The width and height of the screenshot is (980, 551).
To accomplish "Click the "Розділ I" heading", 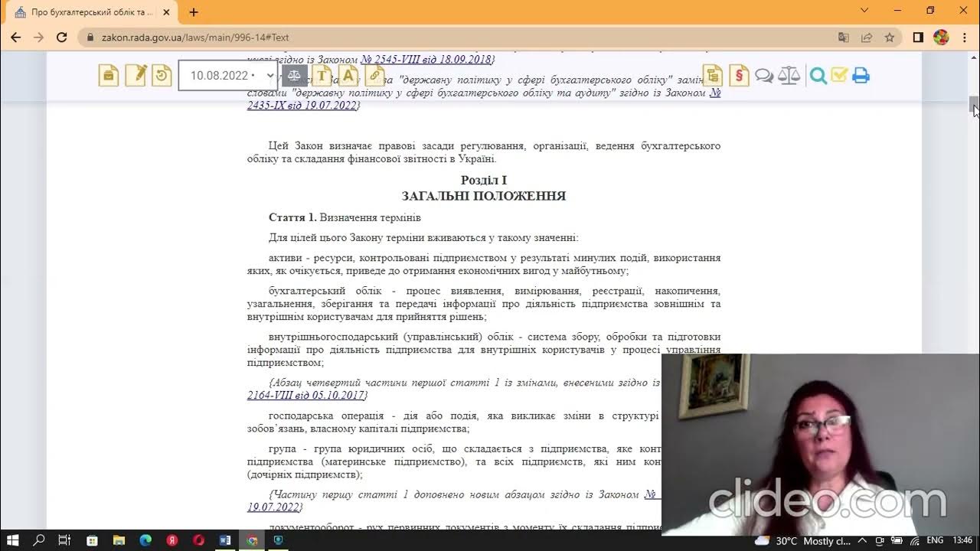I will (484, 180).
